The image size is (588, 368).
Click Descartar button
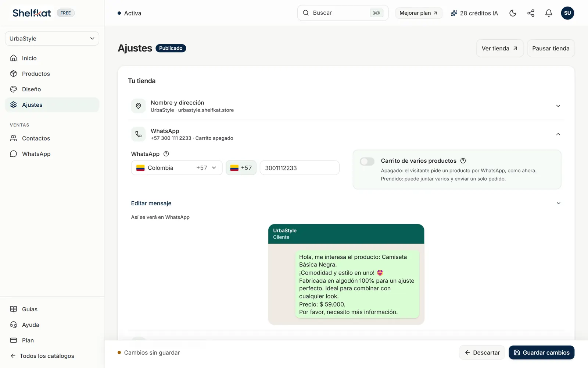[482, 353]
